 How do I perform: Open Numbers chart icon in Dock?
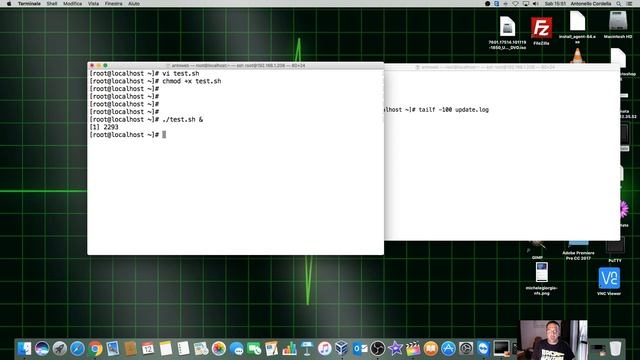289,349
